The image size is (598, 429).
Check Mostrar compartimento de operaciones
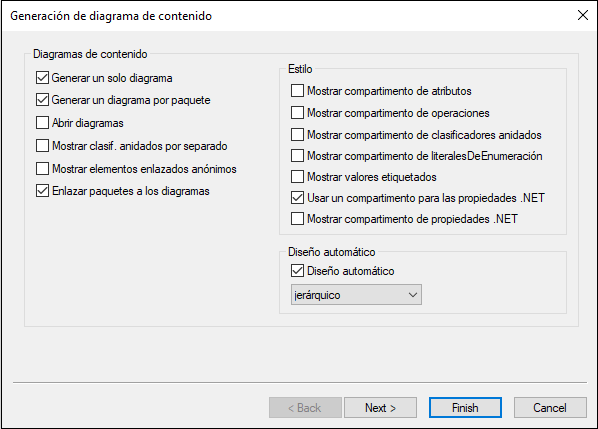pos(297,113)
